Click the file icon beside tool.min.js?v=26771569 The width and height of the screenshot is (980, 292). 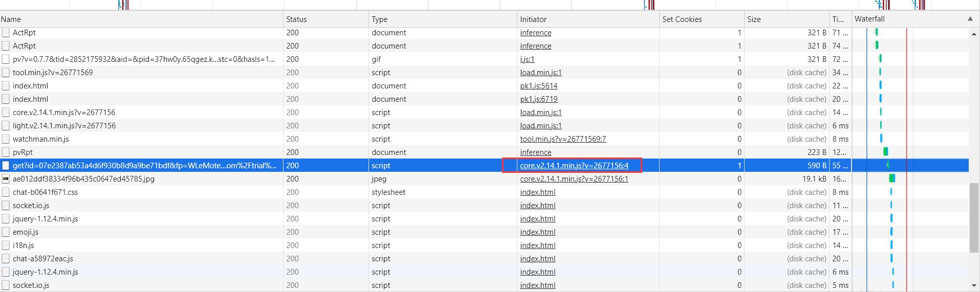pos(6,73)
